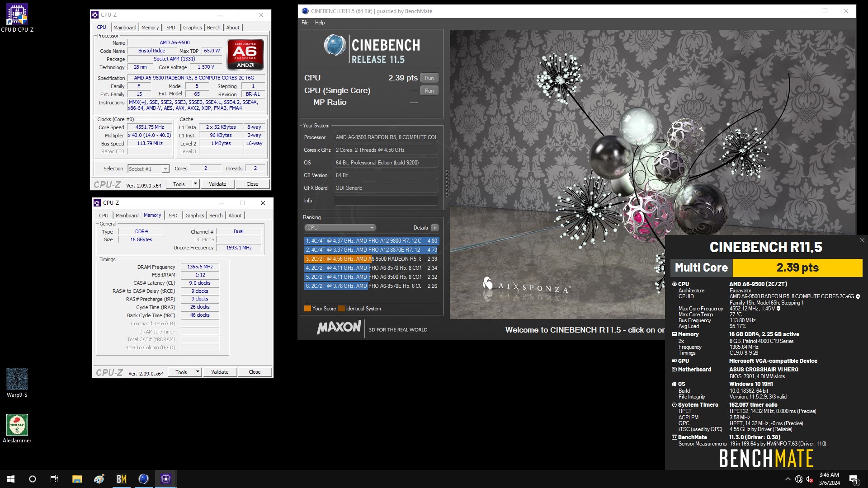Run the CPU multi-core benchmark
The height and width of the screenshot is (488, 868).
click(429, 78)
